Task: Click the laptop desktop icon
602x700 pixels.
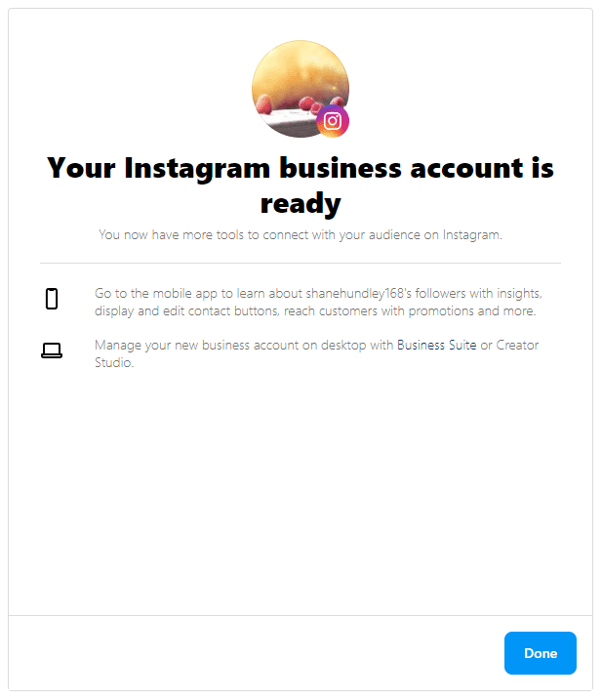Action: tap(52, 351)
